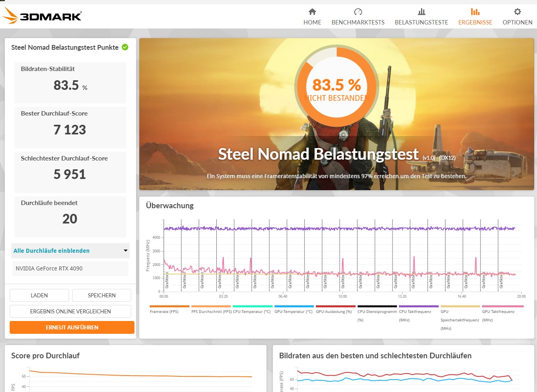
Task: Click the Benchmarktests circular-arrow icon
Action: [x=358, y=12]
